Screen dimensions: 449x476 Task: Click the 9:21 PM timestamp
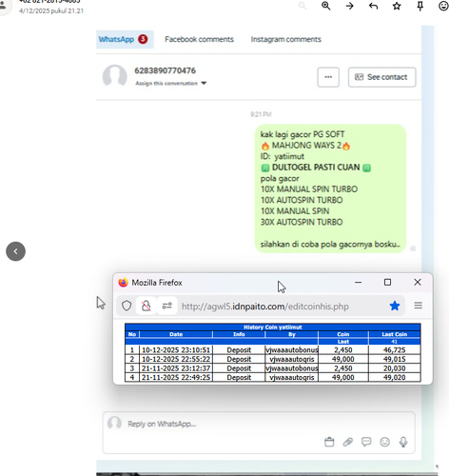[x=261, y=114]
